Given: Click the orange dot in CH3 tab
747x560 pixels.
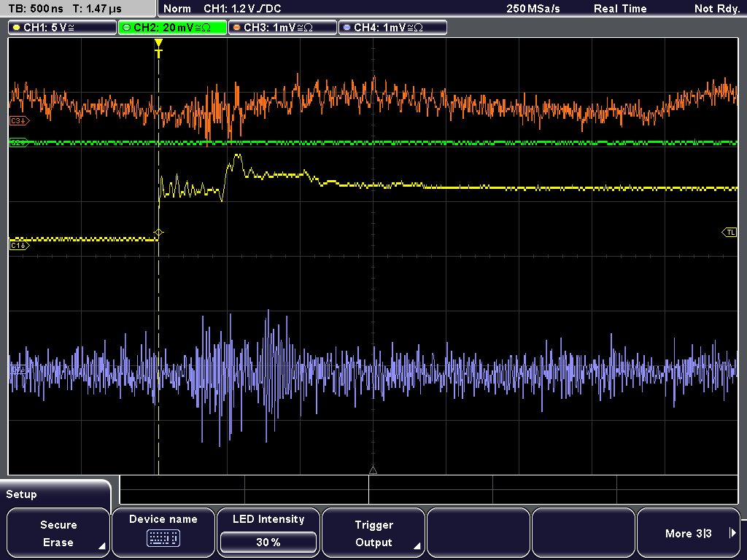Looking at the screenshot, I should [237, 28].
